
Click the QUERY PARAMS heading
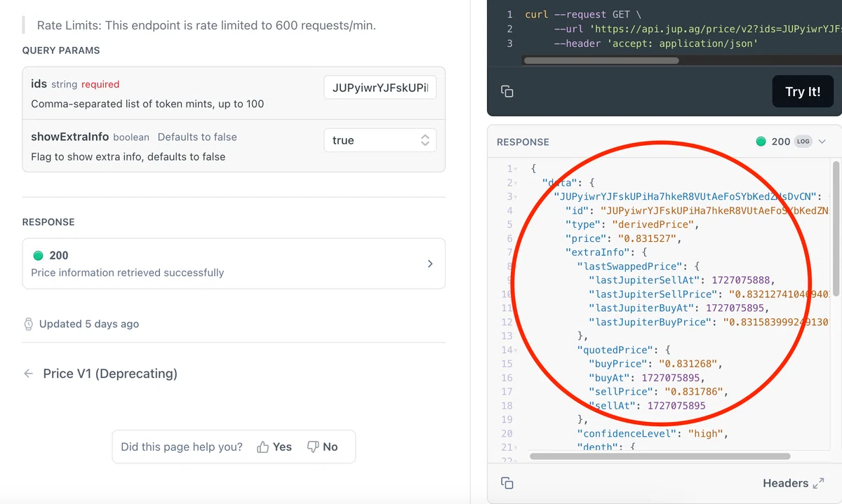(x=61, y=50)
